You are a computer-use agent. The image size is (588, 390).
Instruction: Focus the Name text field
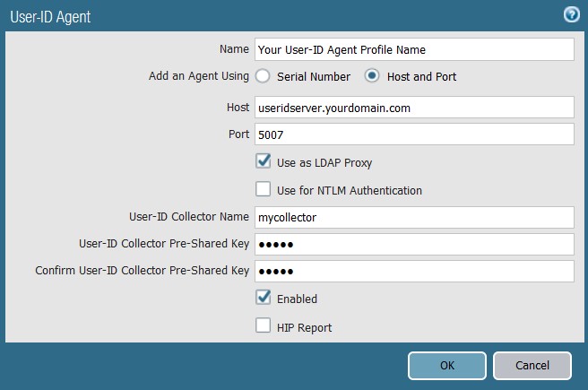413,49
